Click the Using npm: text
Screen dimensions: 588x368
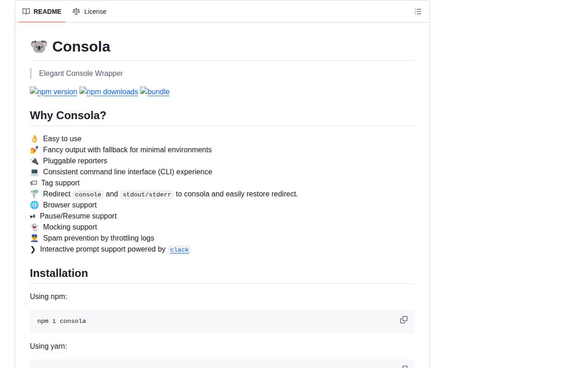[x=48, y=296]
